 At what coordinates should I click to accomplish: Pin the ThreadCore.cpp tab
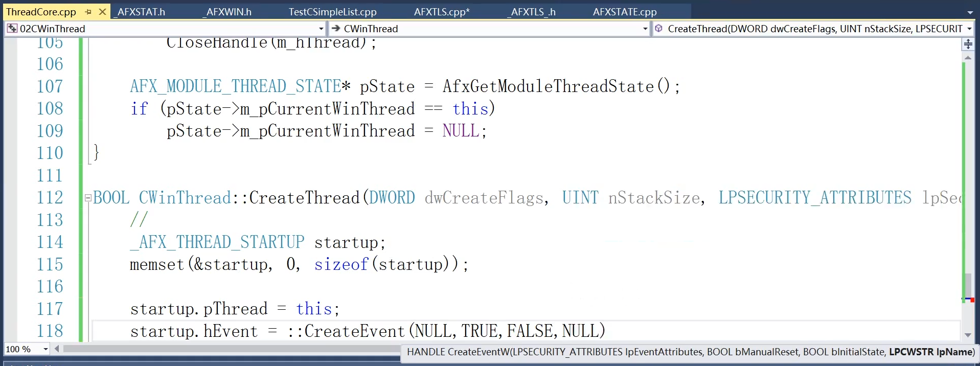88,12
